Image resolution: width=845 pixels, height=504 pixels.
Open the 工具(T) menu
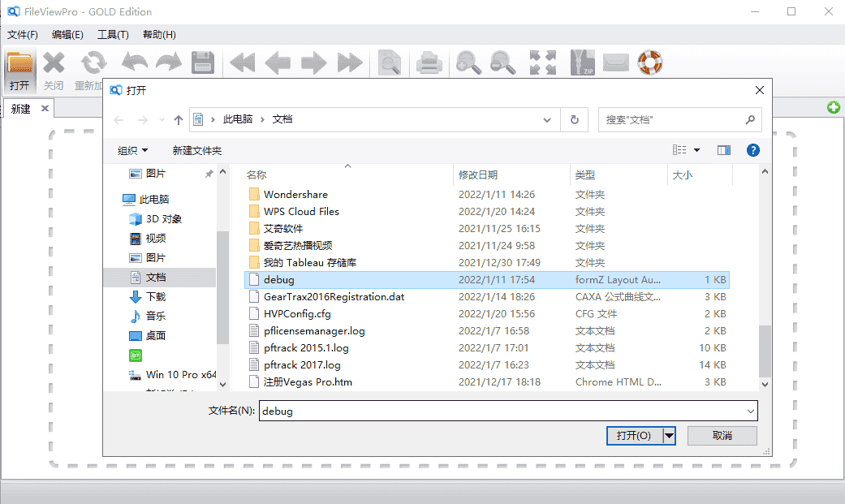[x=113, y=34]
